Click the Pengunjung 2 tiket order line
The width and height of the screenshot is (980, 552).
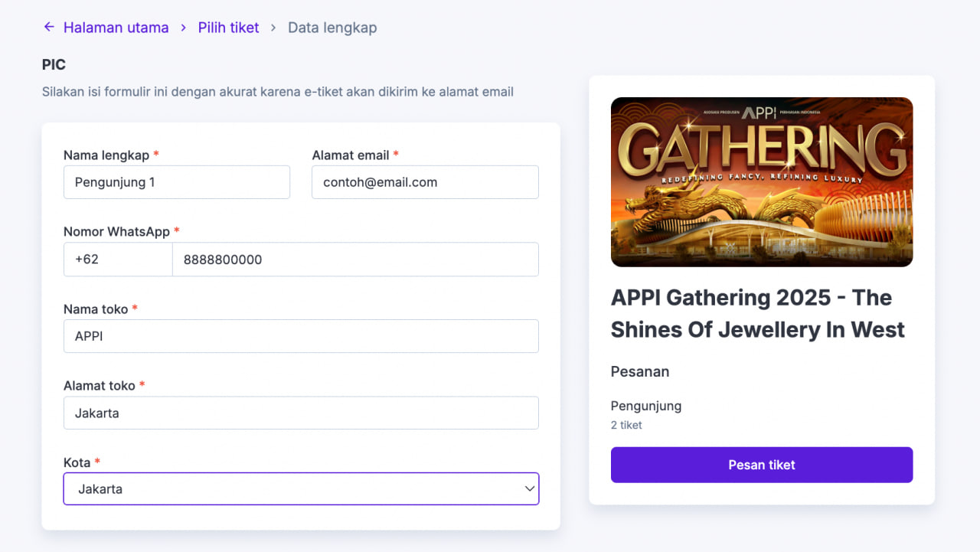click(x=646, y=414)
